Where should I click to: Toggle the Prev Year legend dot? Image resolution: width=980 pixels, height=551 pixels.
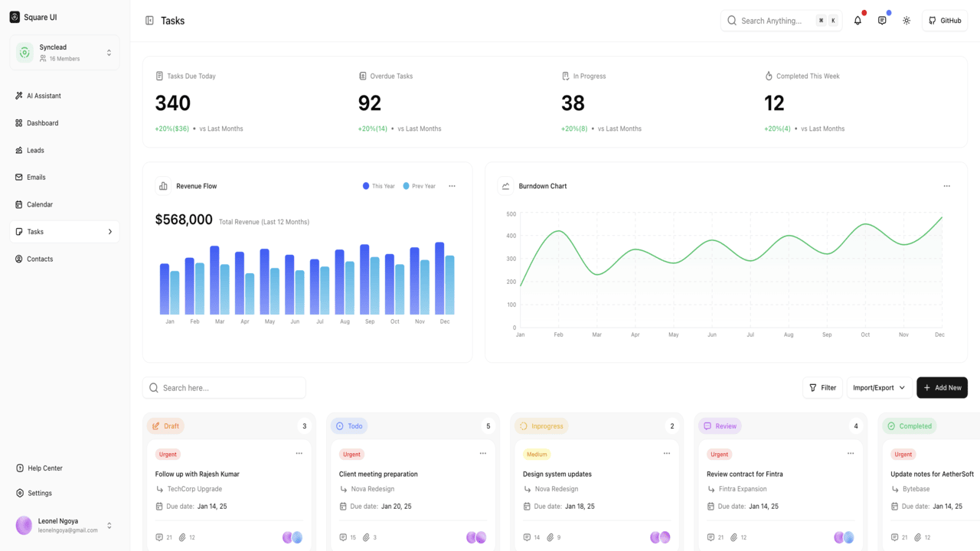pyautogui.click(x=407, y=186)
